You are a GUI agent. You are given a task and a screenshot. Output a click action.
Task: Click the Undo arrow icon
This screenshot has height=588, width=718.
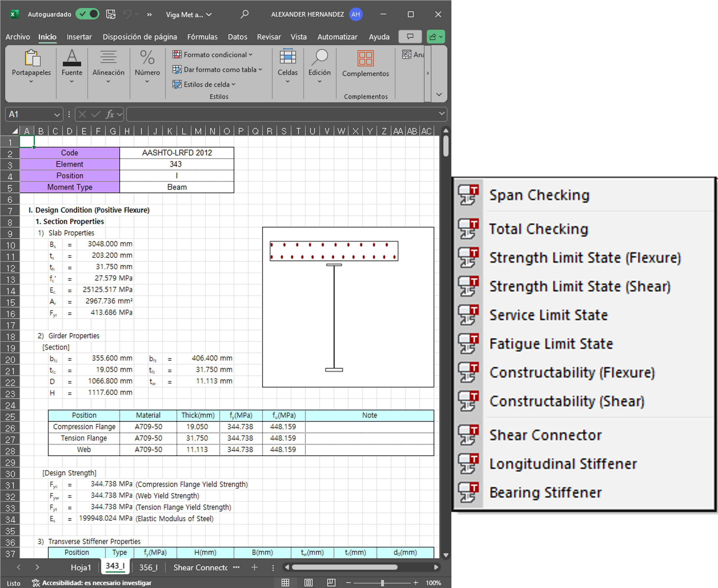[127, 14]
